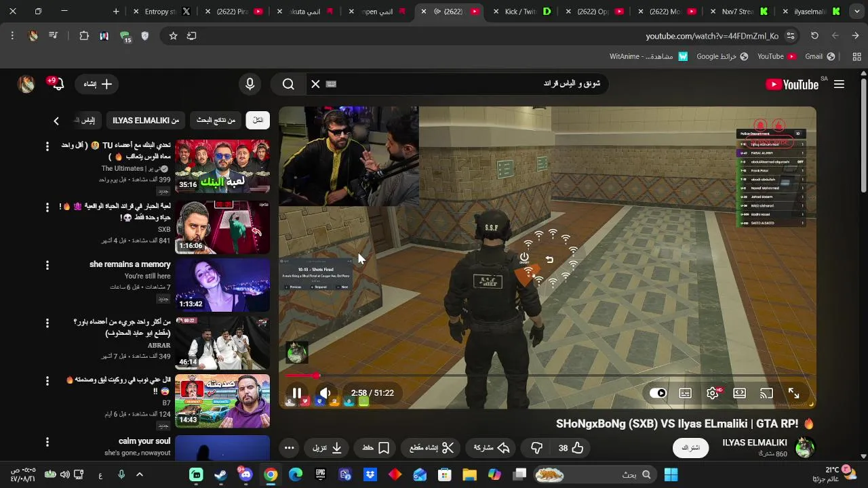The height and width of the screenshot is (488, 868).
Task: Open a new browser tab
Action: point(116,12)
